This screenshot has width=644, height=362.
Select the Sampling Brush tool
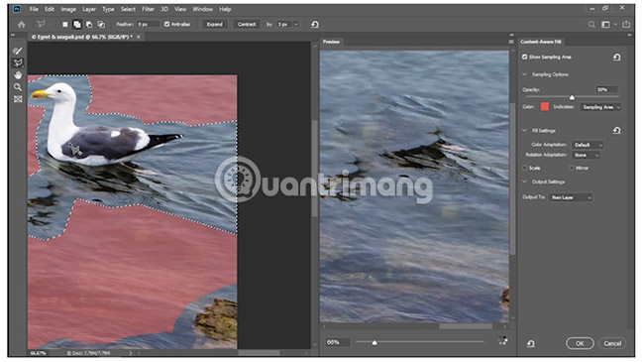click(18, 51)
